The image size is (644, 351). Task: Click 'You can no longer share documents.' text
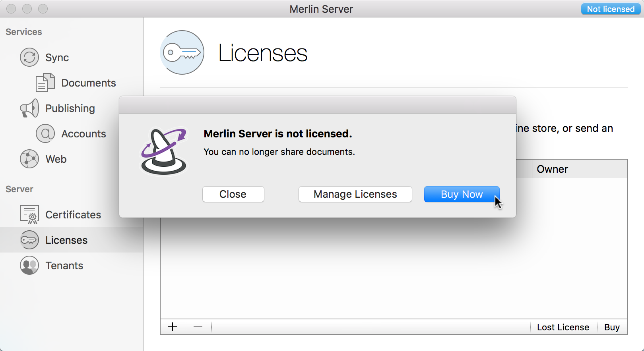pos(279,152)
